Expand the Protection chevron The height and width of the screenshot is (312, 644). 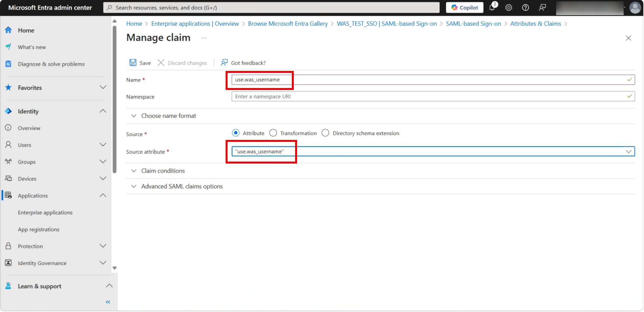point(103,246)
